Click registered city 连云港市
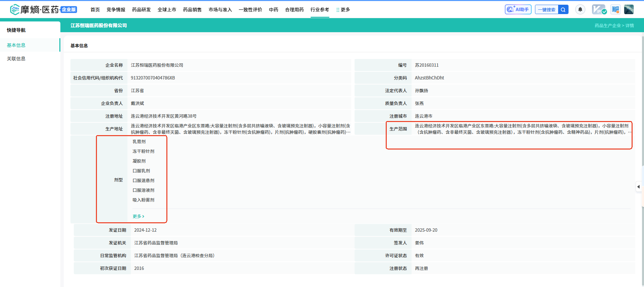This screenshot has height=287, width=644. coord(424,116)
